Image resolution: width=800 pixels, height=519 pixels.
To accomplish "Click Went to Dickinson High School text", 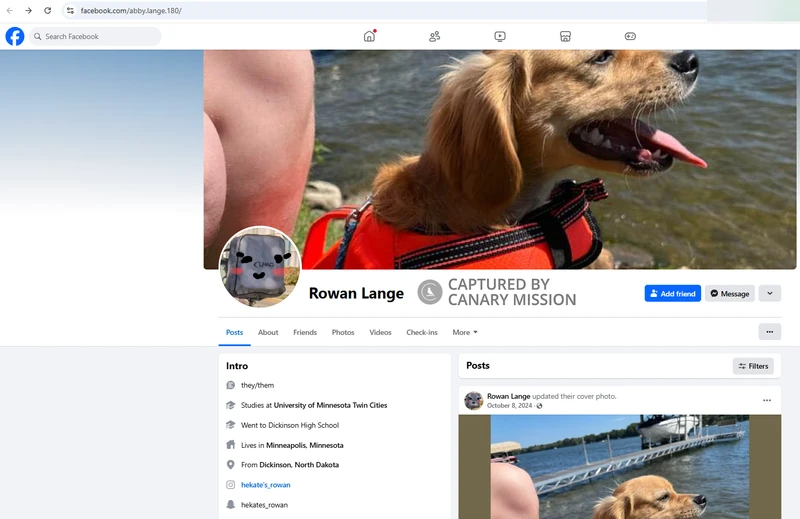I will click(x=290, y=425).
